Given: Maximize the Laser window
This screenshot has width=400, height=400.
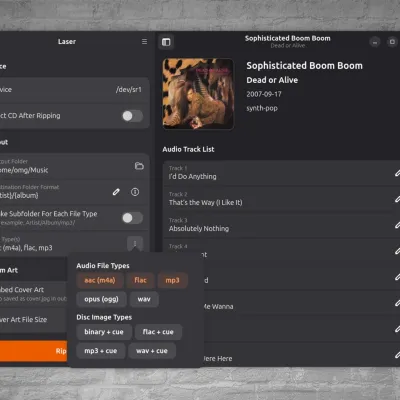Looking at the screenshot, I should (392, 42).
